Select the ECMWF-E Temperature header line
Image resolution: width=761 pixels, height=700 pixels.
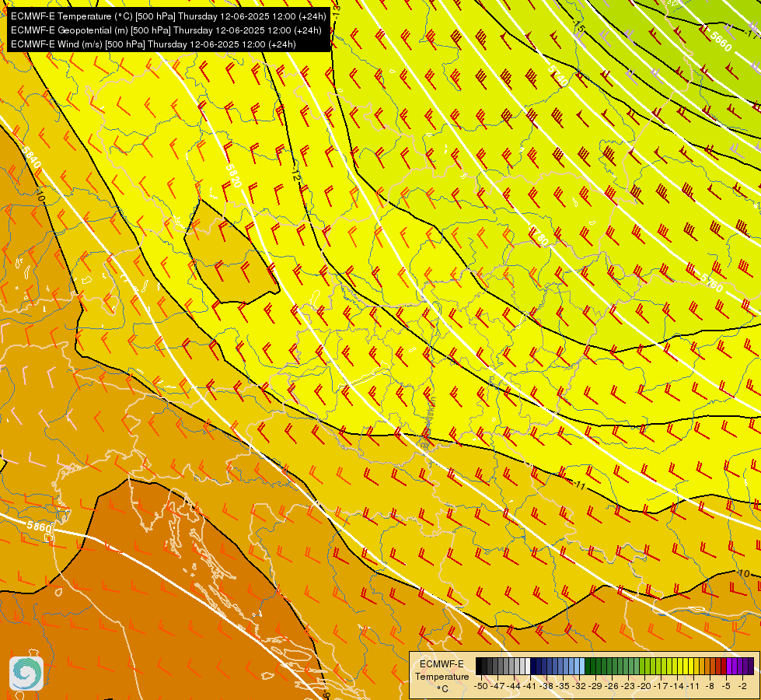pyautogui.click(x=169, y=16)
